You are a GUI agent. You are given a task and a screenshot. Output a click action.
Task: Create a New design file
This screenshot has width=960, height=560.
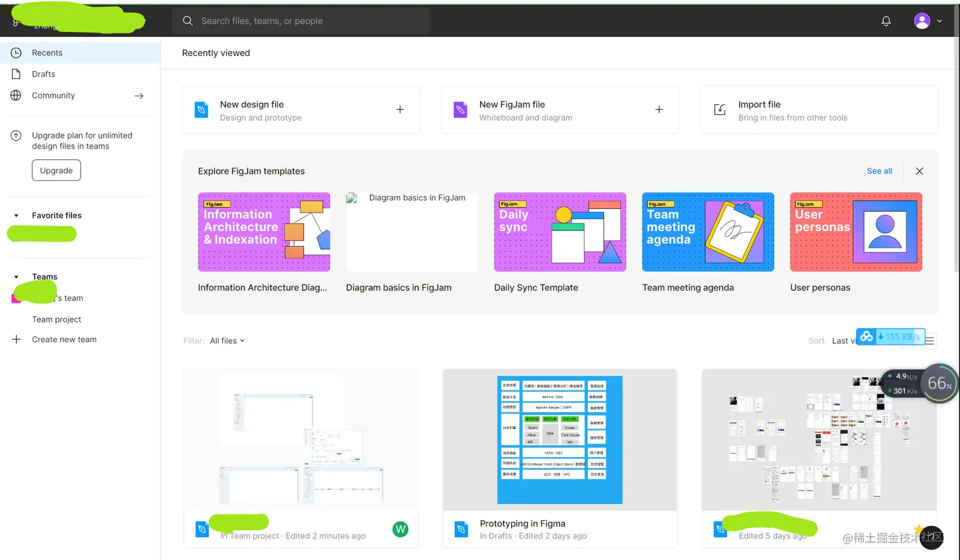pyautogui.click(x=301, y=110)
